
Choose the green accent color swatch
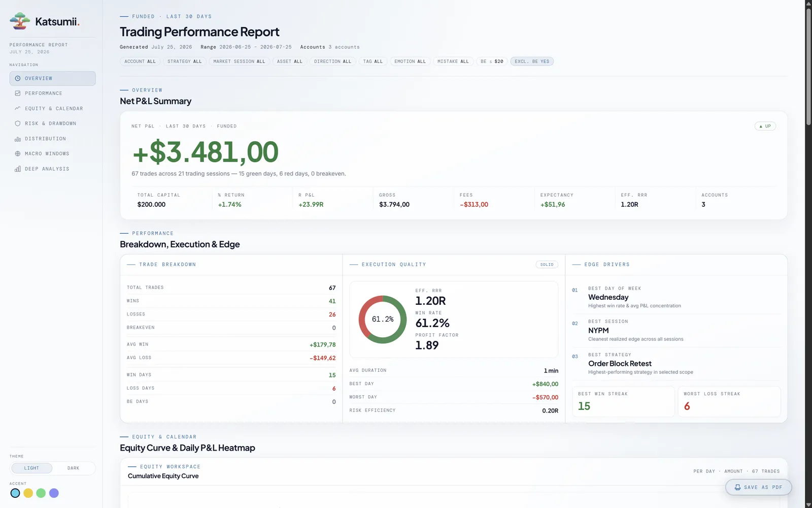41,493
